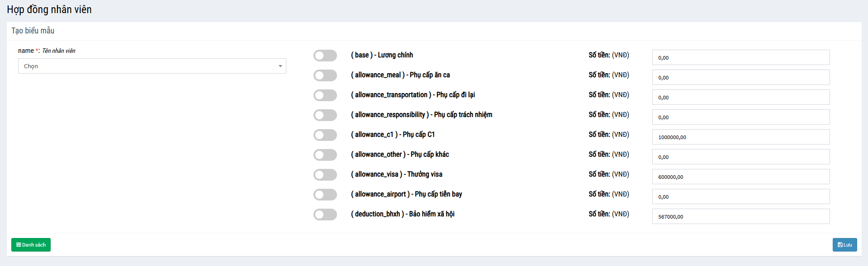Open the Tên nhân viên dropdown
Viewport: 868px width, 266px height.
click(x=152, y=66)
